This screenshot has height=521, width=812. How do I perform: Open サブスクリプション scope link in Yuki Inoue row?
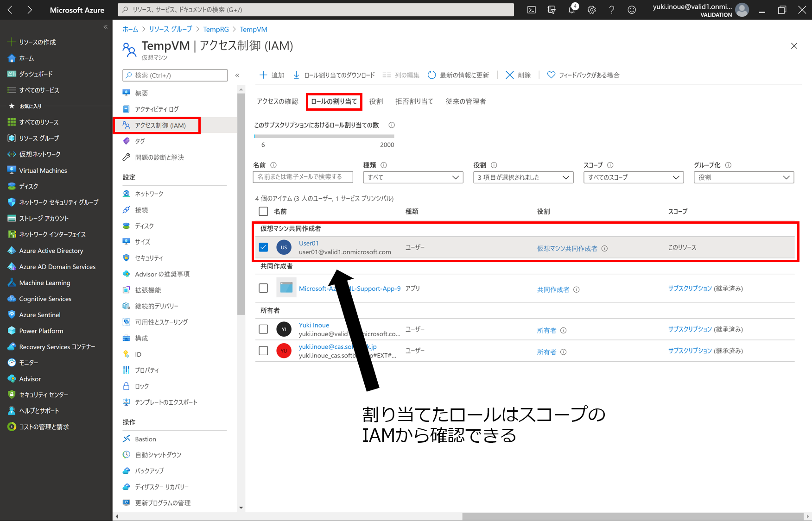690,329
